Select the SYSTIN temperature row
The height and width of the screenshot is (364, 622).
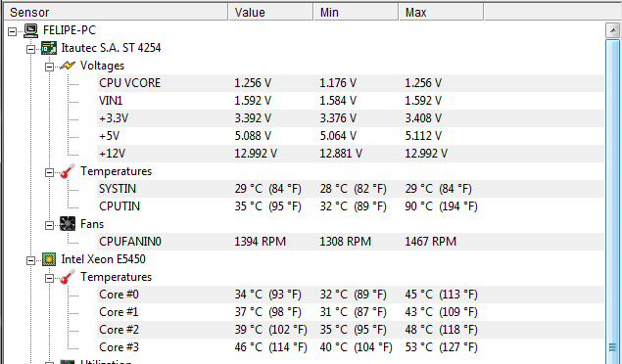tap(351, 189)
